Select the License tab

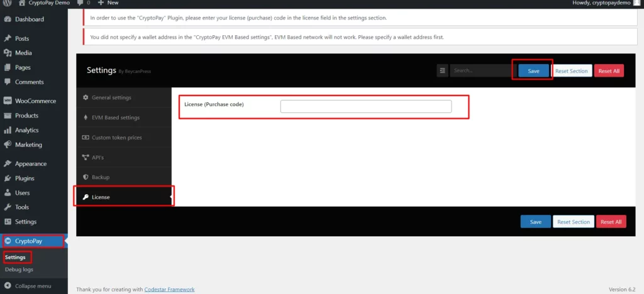click(124, 197)
